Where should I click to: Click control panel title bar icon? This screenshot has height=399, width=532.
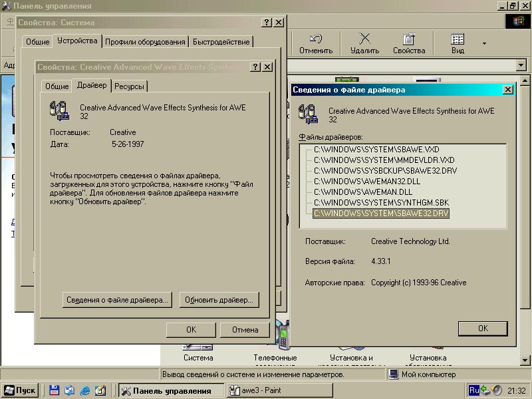[x=7, y=6]
